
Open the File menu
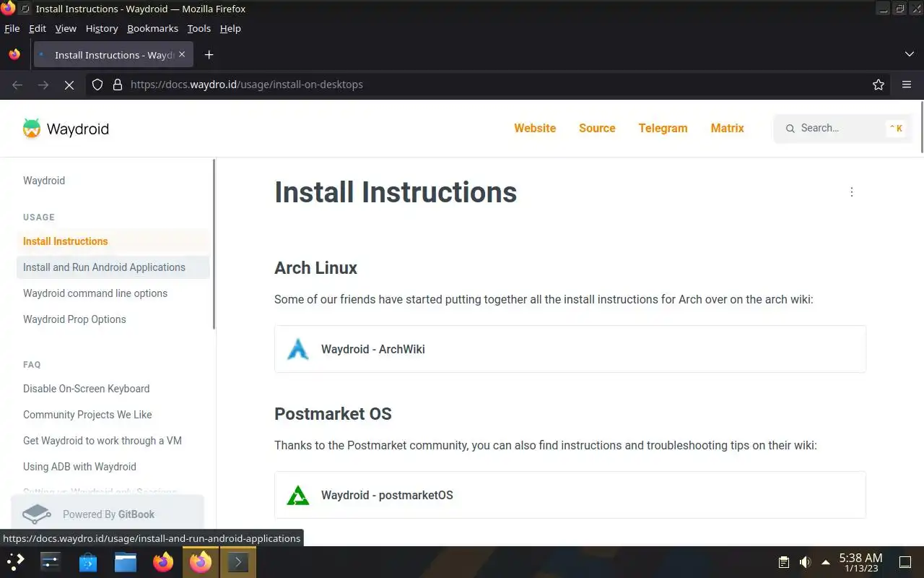(12, 28)
